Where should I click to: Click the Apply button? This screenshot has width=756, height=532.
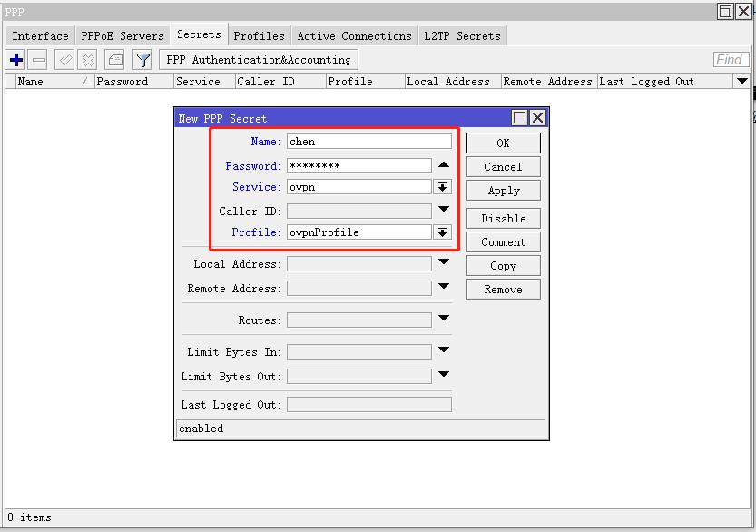[x=503, y=191]
